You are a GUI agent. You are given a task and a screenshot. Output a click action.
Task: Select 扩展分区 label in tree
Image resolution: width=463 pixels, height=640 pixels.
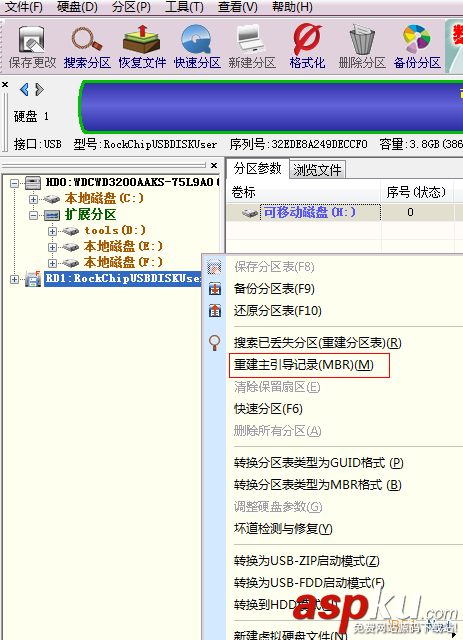click(x=90, y=214)
